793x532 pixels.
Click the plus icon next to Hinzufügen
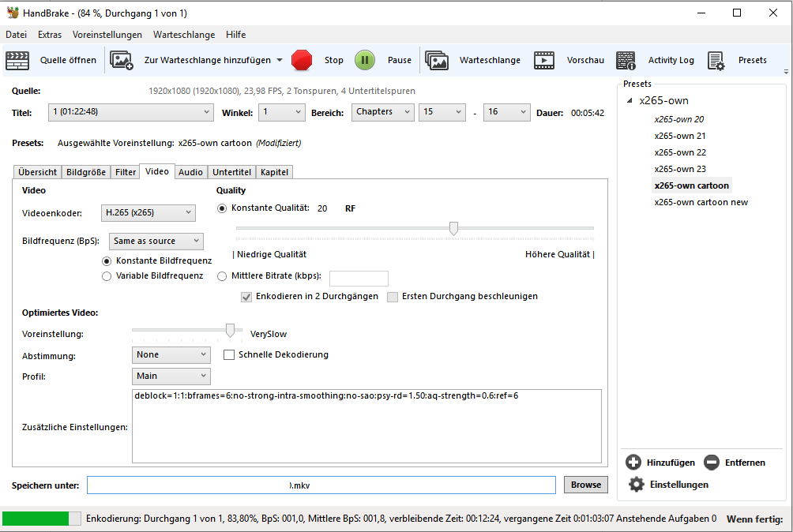pos(633,462)
